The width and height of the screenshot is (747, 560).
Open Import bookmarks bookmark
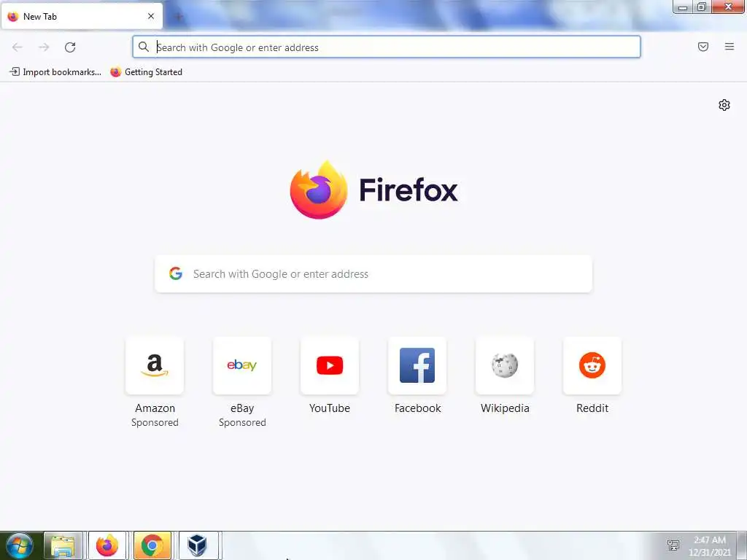55,72
